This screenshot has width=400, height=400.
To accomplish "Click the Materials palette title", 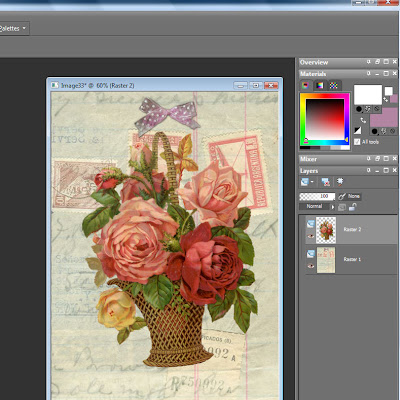I will coord(313,74).
